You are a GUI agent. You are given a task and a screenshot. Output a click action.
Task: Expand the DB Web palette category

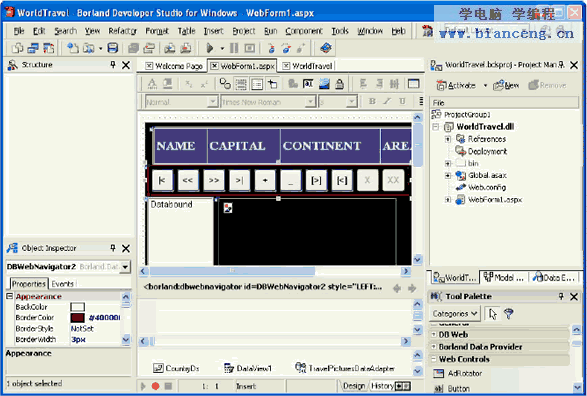(434, 334)
